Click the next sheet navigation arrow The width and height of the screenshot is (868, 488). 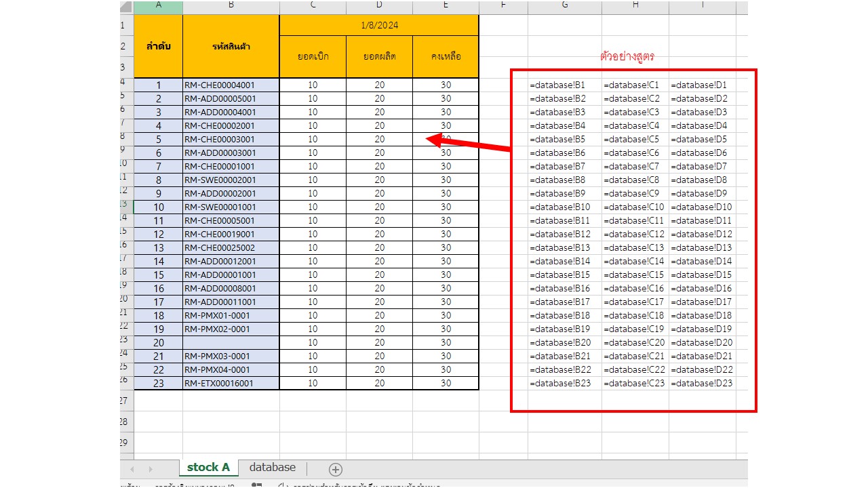(150, 469)
